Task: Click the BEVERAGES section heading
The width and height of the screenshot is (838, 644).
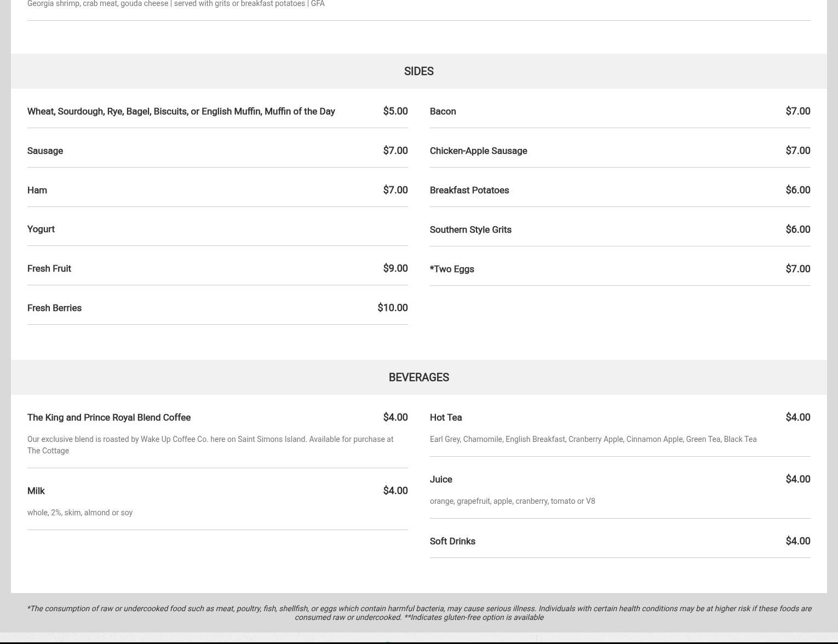Action: click(x=418, y=377)
